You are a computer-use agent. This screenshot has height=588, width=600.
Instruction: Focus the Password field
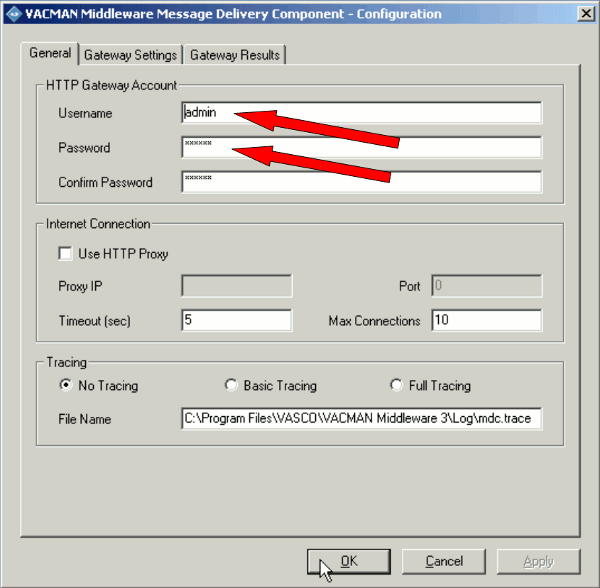click(x=362, y=147)
